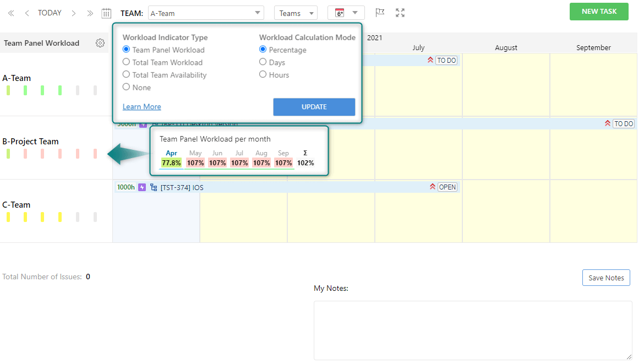This screenshot has width=644, height=363.
Task: Click the flag milestone icon in the toolbar
Action: tap(380, 13)
